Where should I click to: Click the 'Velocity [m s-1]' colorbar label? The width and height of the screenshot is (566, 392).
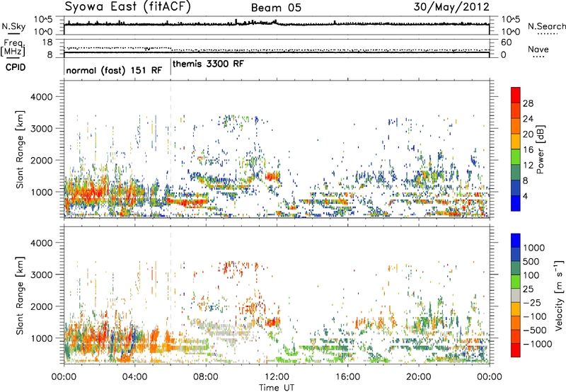[559, 296]
